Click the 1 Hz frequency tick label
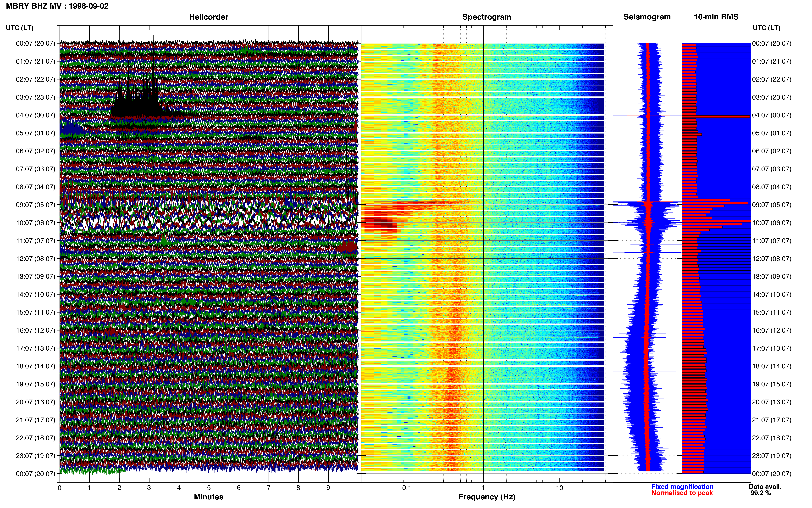812x508 pixels. tap(483, 488)
